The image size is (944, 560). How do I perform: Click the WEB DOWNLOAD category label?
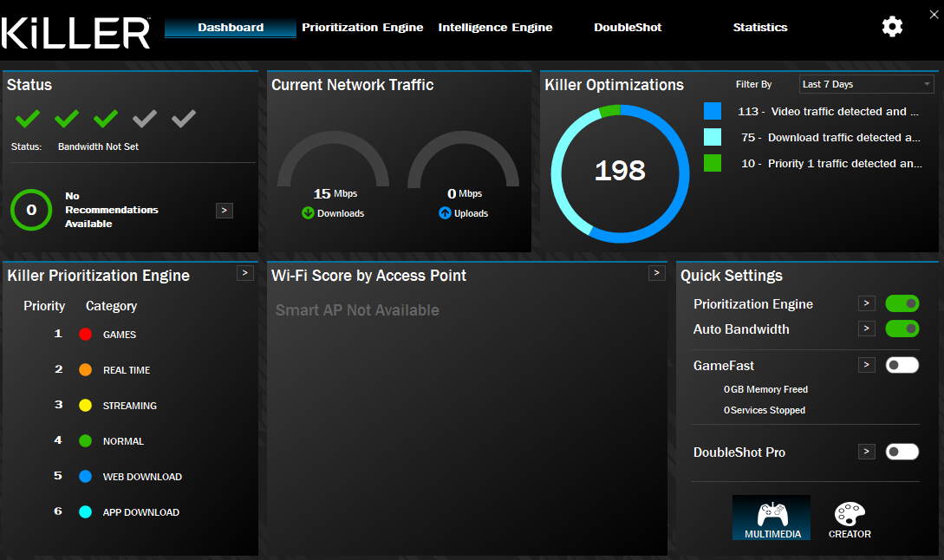pos(142,477)
